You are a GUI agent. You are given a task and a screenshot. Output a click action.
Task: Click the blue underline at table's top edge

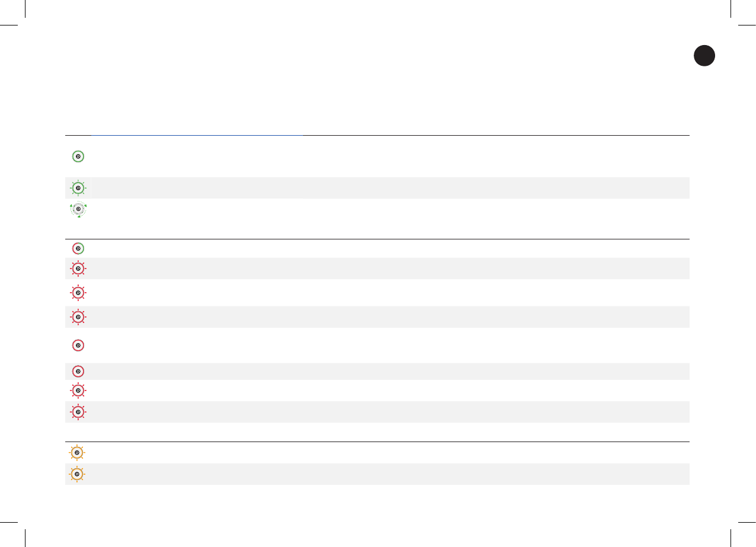pyautogui.click(x=197, y=135)
